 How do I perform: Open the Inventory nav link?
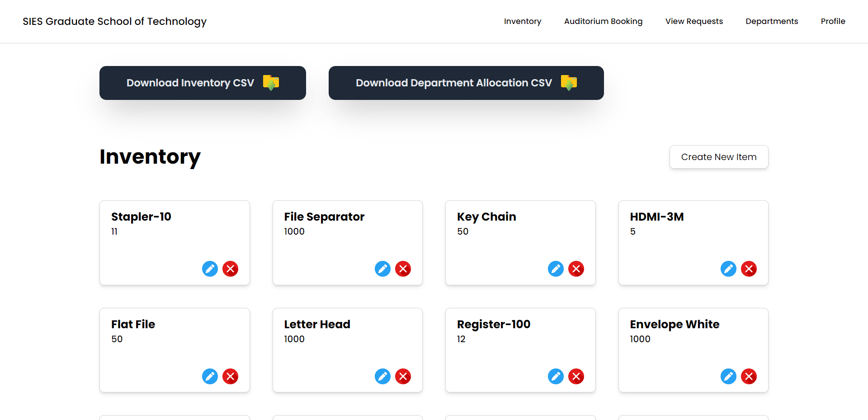[x=523, y=21]
